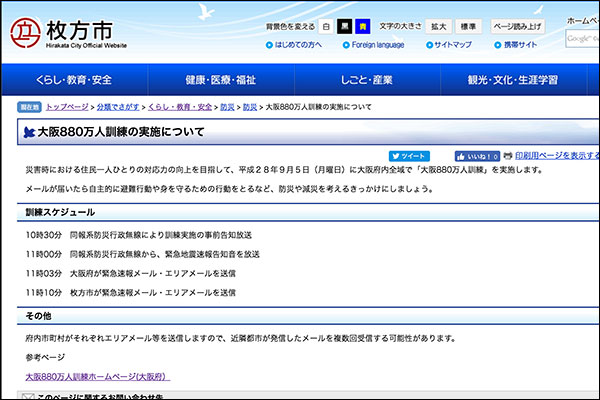The height and width of the screenshot is (400, 600).
Task: Choose the yellow (黄) background option
Action: tap(362, 26)
